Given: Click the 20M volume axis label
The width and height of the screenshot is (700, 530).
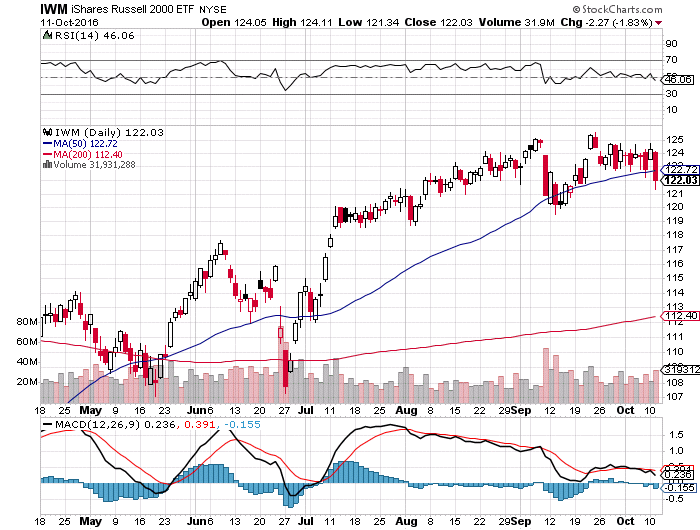Looking at the screenshot, I should point(27,382).
